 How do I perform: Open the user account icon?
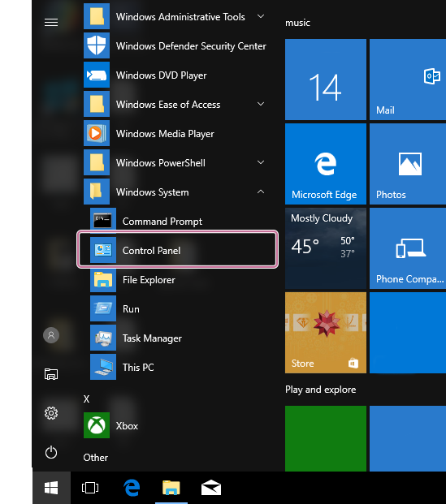pyautogui.click(x=51, y=335)
